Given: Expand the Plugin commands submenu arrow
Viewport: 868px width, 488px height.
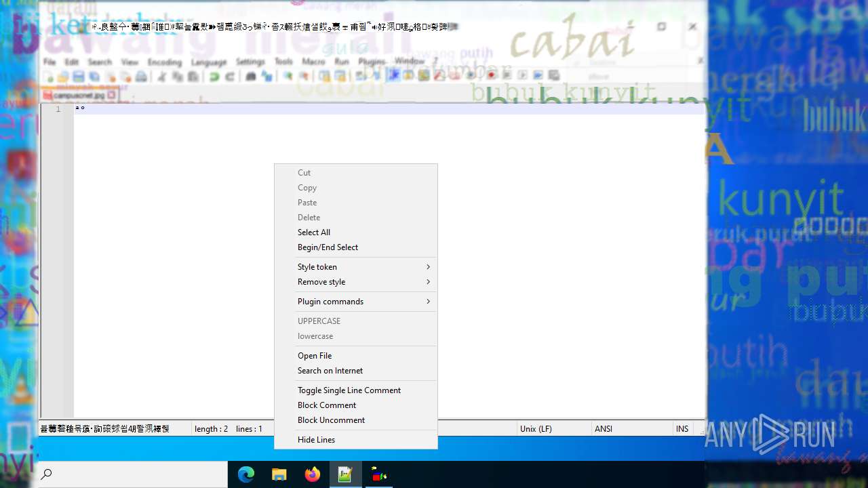Looking at the screenshot, I should (x=428, y=302).
